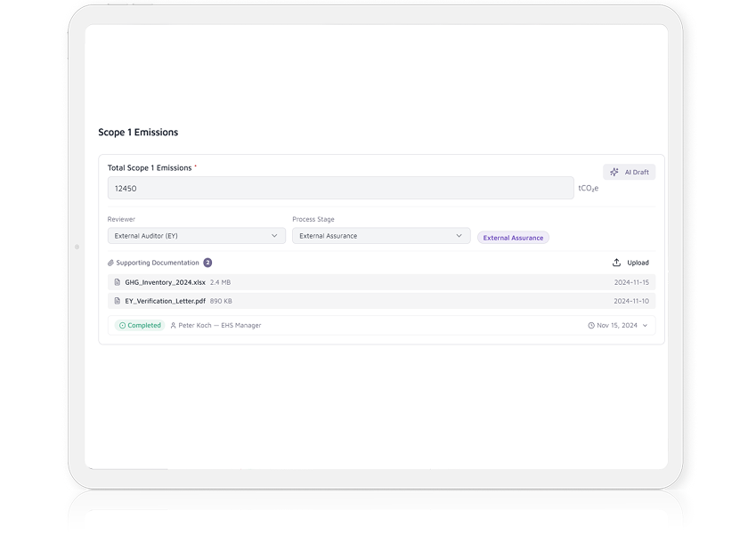Click the documentation count badge showing 2

[x=207, y=263]
